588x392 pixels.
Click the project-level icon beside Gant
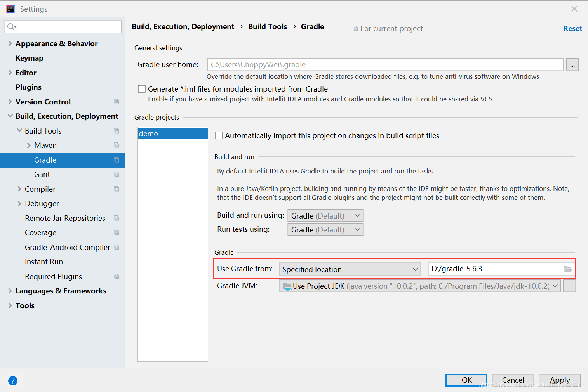coord(116,174)
